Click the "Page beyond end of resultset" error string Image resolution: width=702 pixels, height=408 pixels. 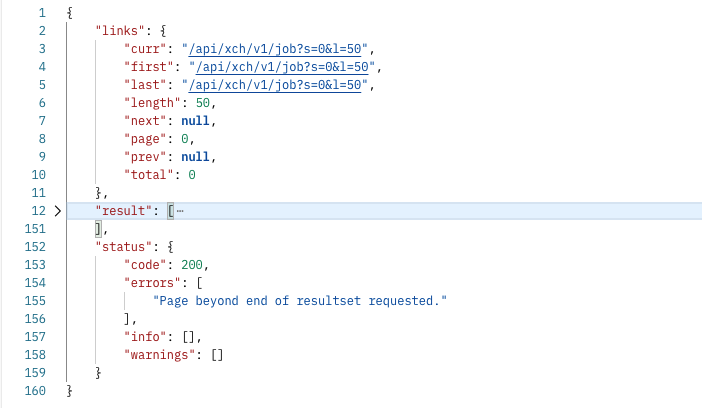299,301
